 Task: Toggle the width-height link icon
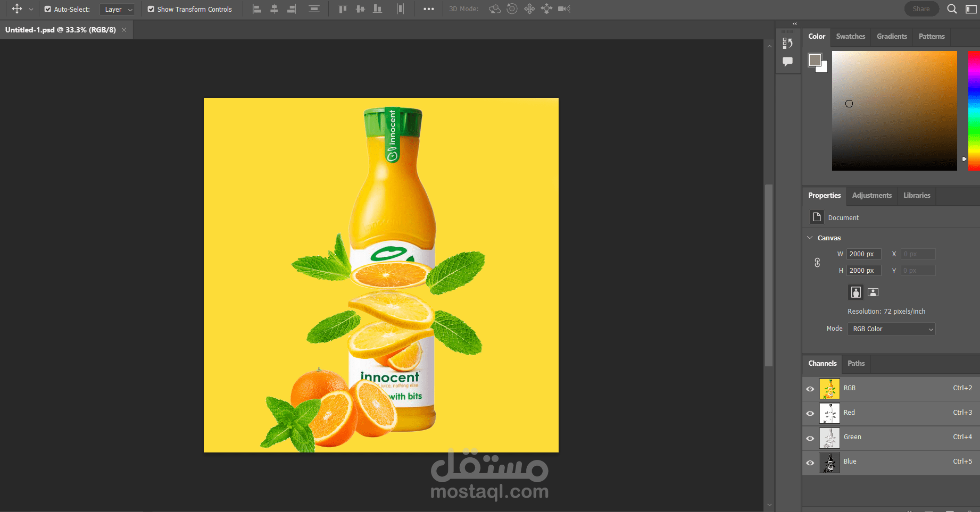[817, 263]
